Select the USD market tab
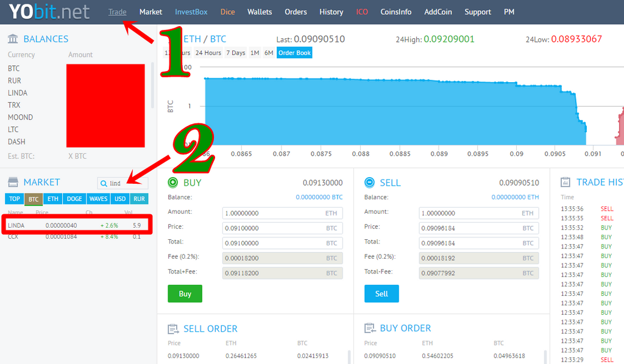The height and width of the screenshot is (364, 624). pyautogui.click(x=120, y=198)
